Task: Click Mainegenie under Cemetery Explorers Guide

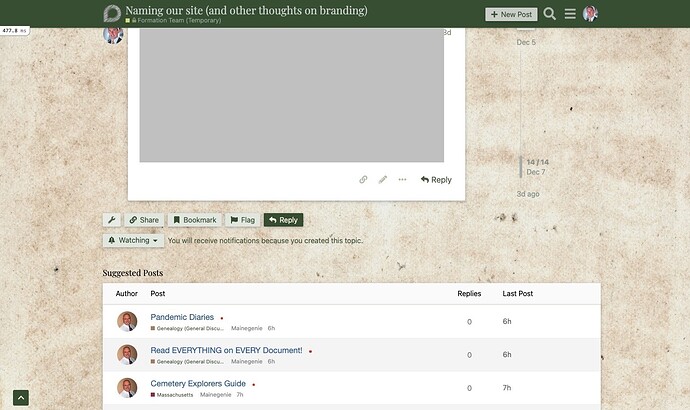Action: click(x=216, y=395)
